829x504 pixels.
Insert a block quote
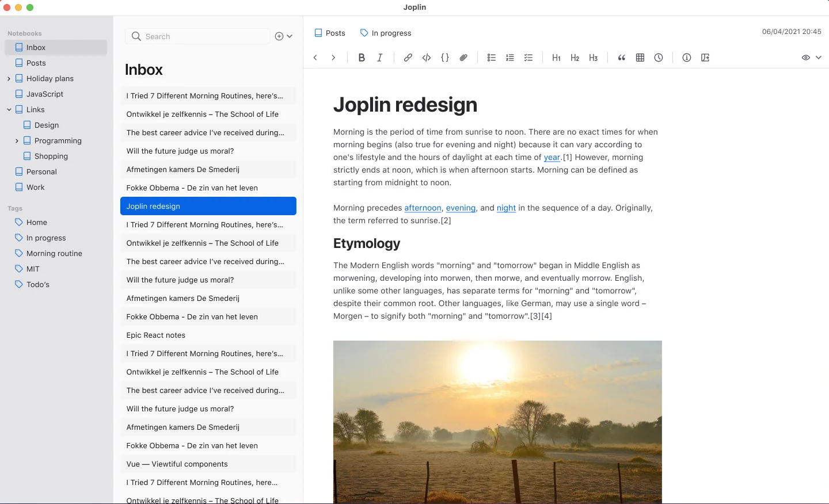tap(622, 58)
